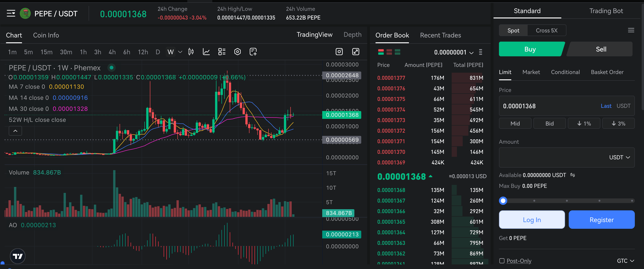This screenshot has height=269, width=644.
Task: Select Spot trading mode
Action: [513, 30]
